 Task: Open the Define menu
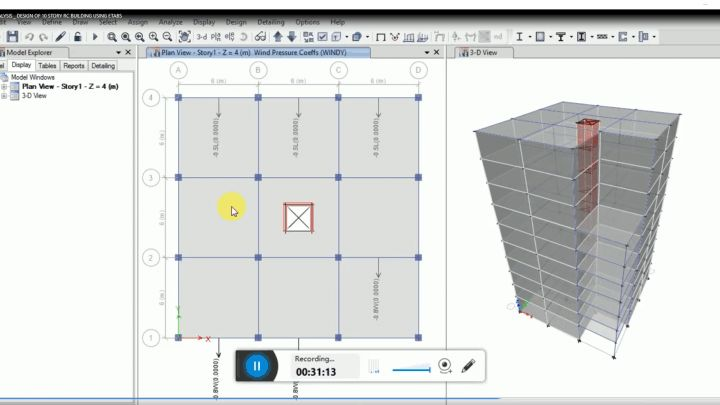point(52,22)
